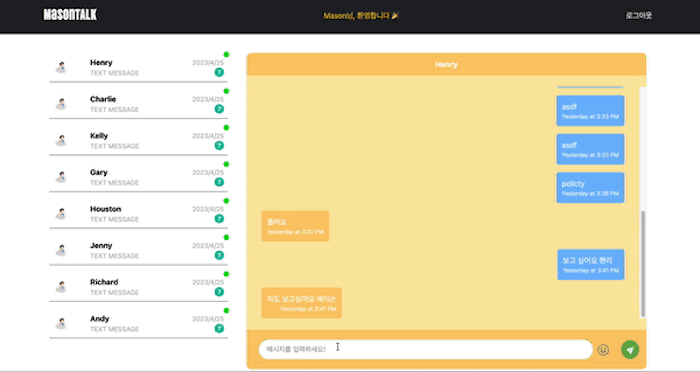700x372 pixels.
Task: Click Richard's green online status dot
Action: [226, 274]
